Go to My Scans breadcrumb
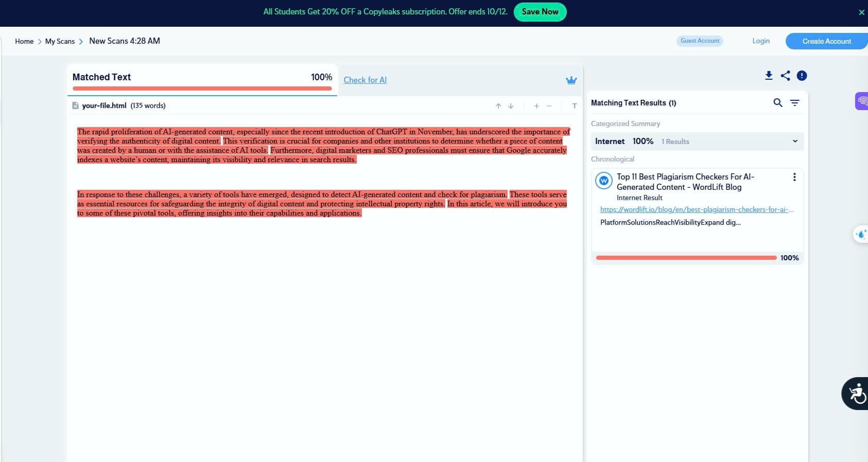Image resolution: width=868 pixels, height=462 pixels. tap(60, 41)
